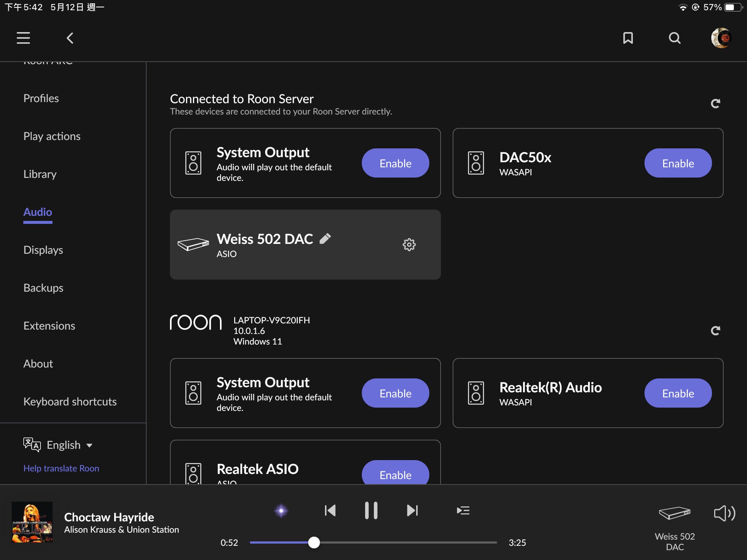Viewport: 747px width, 560px height.
Task: Click speaker icon beside Realtek(R) Audio
Action: point(476,393)
